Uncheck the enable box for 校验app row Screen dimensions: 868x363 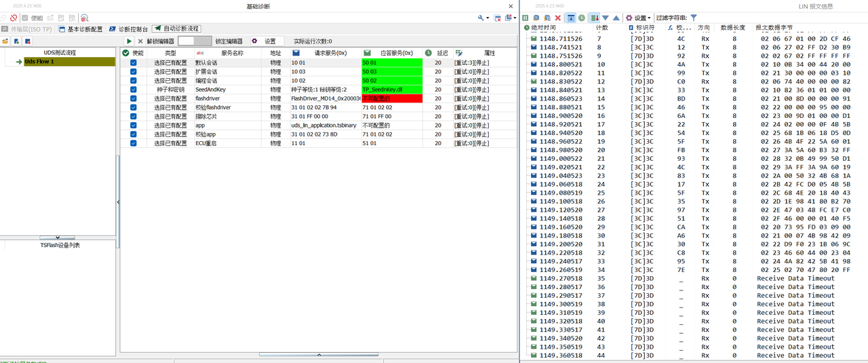coord(134,134)
